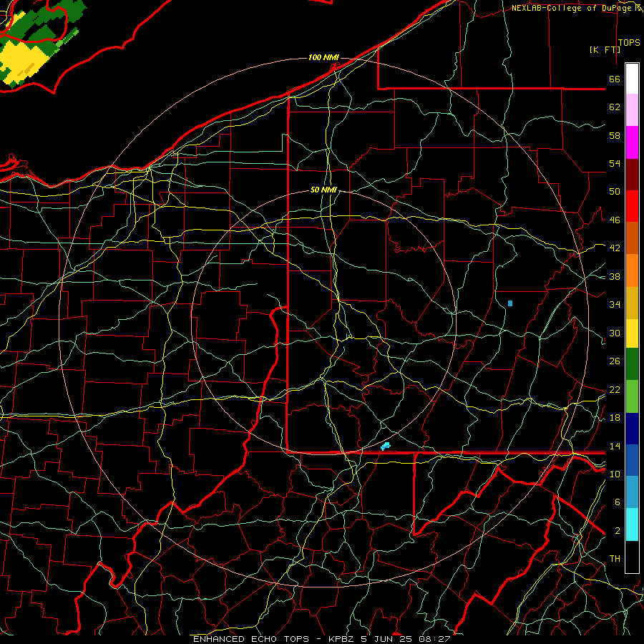
Task: Click the 'TH' threshold legend label
Action: click(615, 559)
